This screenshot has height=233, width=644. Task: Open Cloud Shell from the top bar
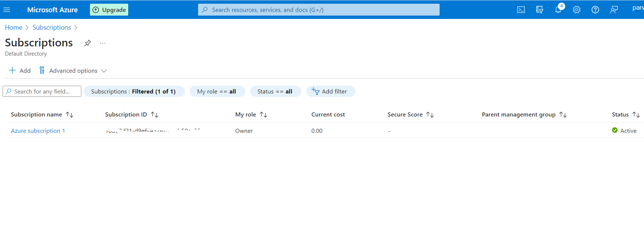pos(521,10)
